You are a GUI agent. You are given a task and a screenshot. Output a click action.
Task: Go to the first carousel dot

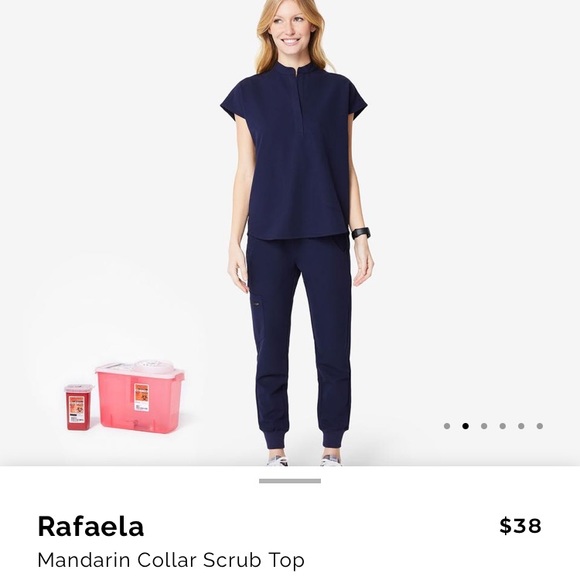pyautogui.click(x=447, y=426)
